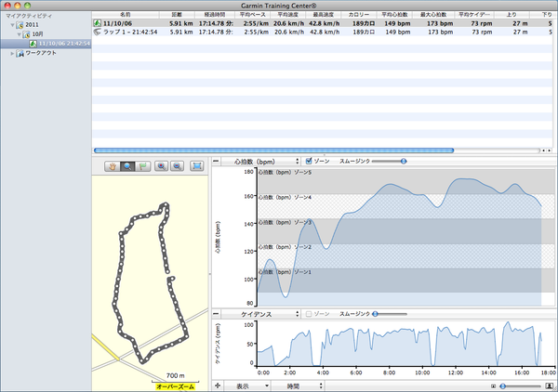
Task: Click the ワークアウト folder icon
Action: pyautogui.click(x=20, y=53)
